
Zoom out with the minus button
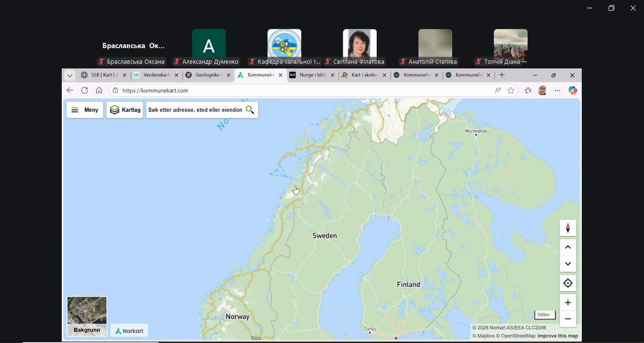pos(568,319)
